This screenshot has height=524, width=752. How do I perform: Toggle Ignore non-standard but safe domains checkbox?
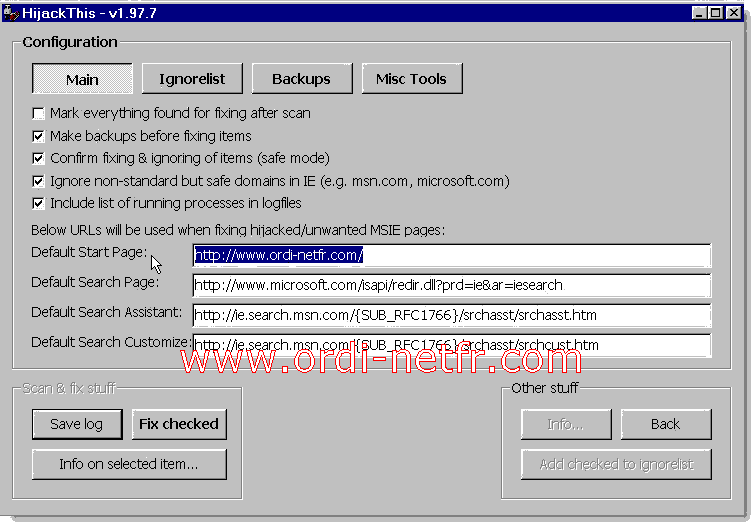click(x=38, y=181)
